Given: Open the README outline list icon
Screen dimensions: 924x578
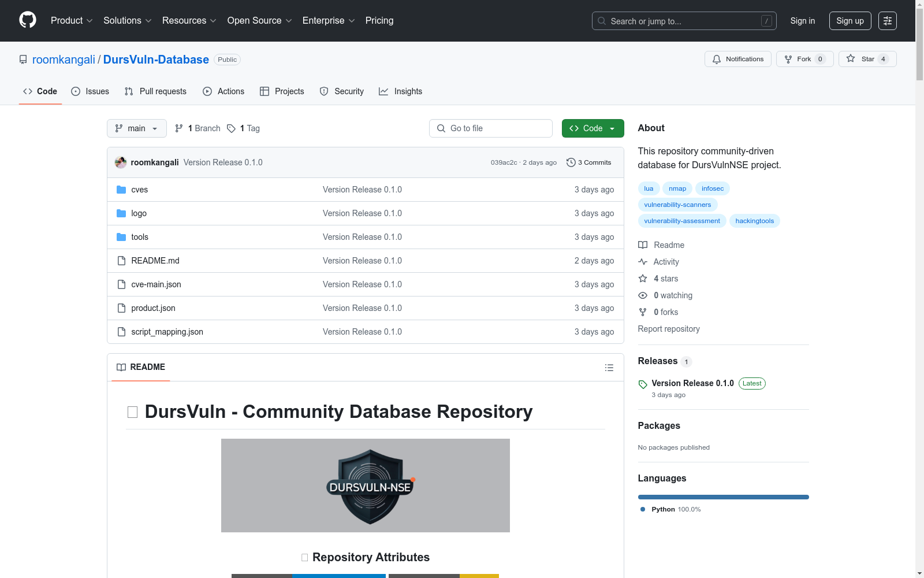Looking at the screenshot, I should tap(609, 368).
